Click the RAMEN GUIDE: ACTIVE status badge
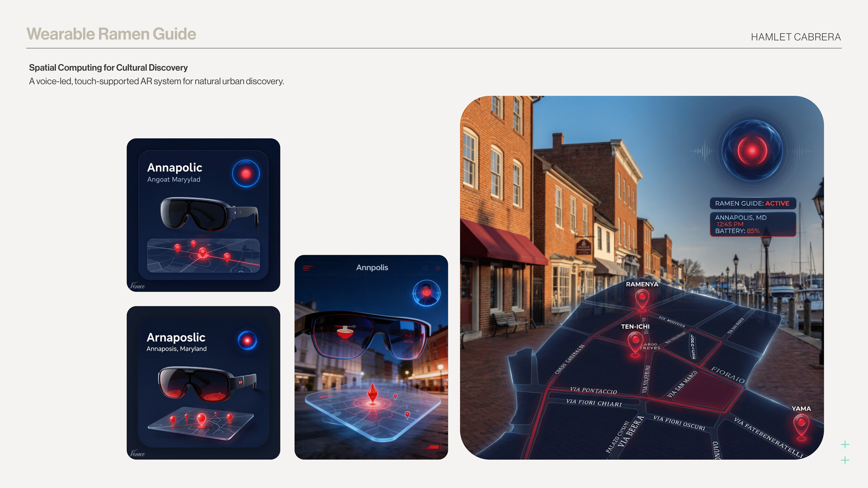This screenshot has width=868, height=488. pos(752,203)
